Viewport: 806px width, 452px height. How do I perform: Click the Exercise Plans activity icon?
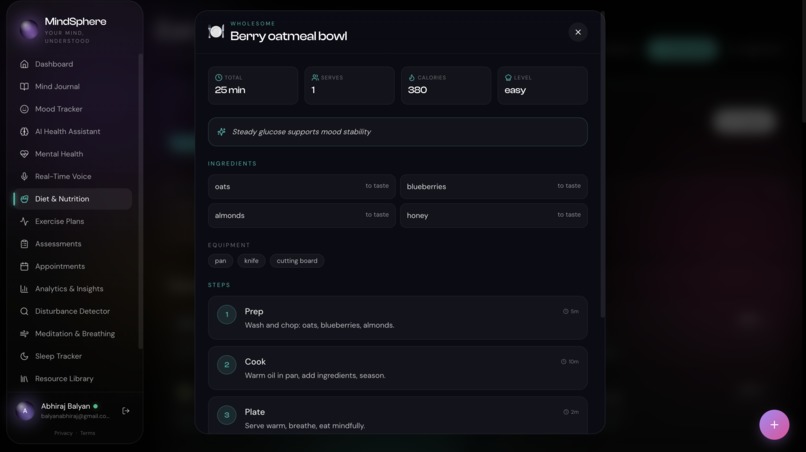point(24,221)
